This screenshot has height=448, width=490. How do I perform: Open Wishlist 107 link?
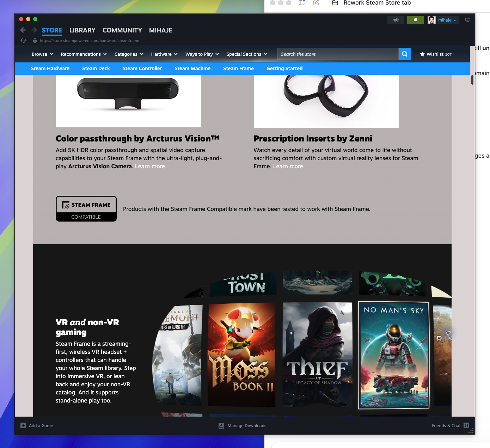point(436,54)
